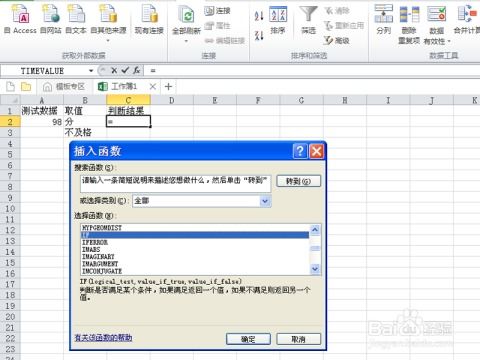Click function list scroll down arrow

pyautogui.click(x=315, y=269)
